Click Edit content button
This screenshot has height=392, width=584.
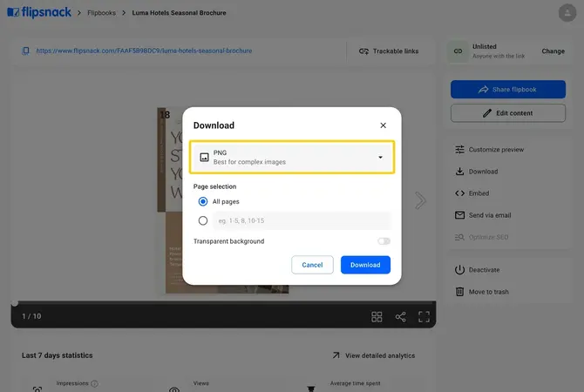[508, 112]
